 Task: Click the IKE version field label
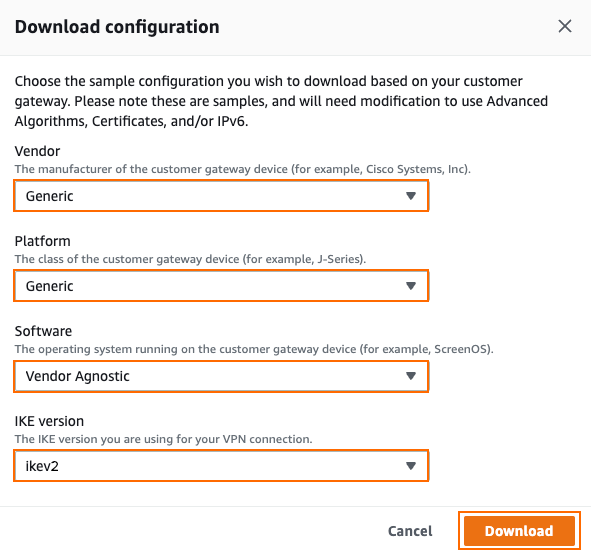49,421
